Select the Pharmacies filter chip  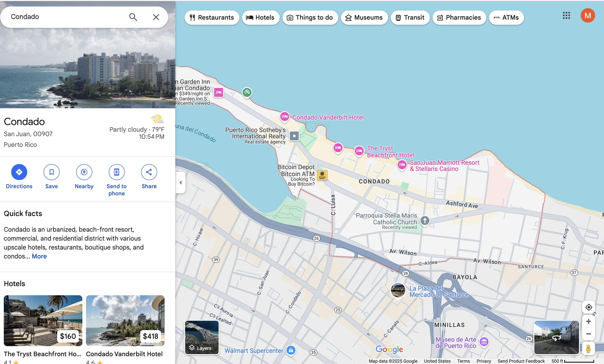(x=459, y=18)
